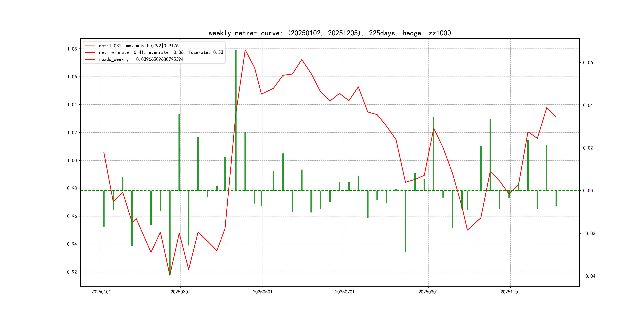The image size is (644, 322).
Task: Click the net max|min legend entry
Action: coord(139,46)
